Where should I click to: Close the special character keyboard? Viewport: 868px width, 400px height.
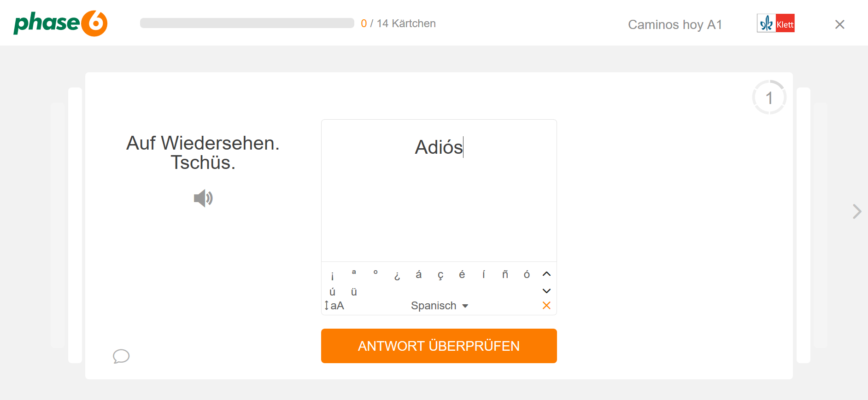(x=546, y=305)
